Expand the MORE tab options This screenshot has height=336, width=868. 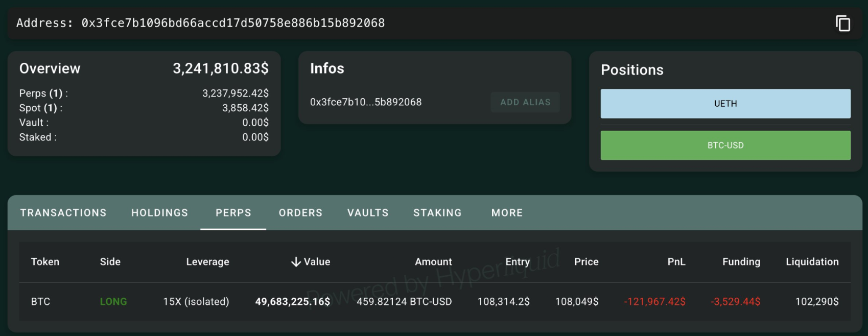coord(506,212)
